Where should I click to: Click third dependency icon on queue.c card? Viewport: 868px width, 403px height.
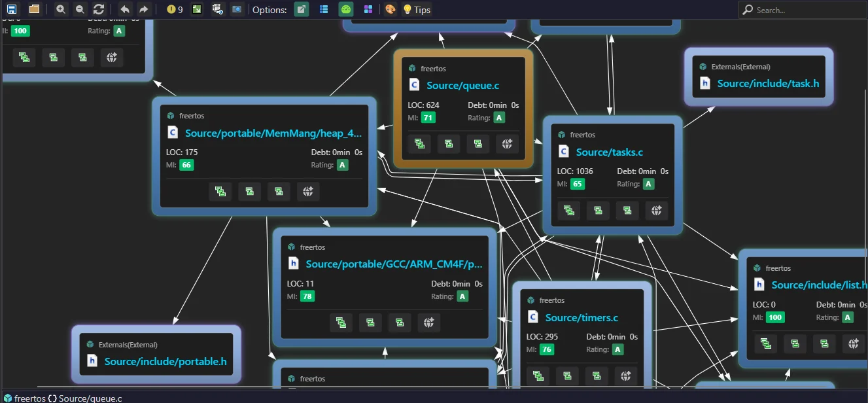point(478,144)
